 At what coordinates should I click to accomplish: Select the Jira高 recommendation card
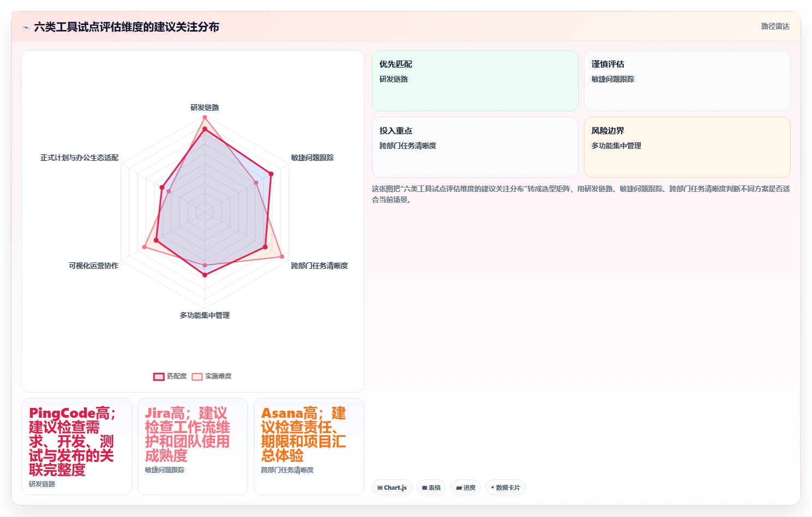click(x=193, y=447)
